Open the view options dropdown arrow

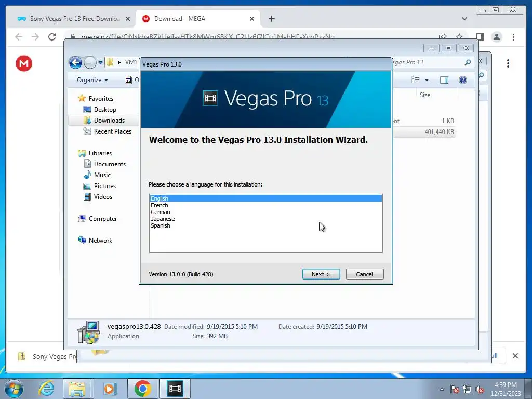click(x=427, y=80)
